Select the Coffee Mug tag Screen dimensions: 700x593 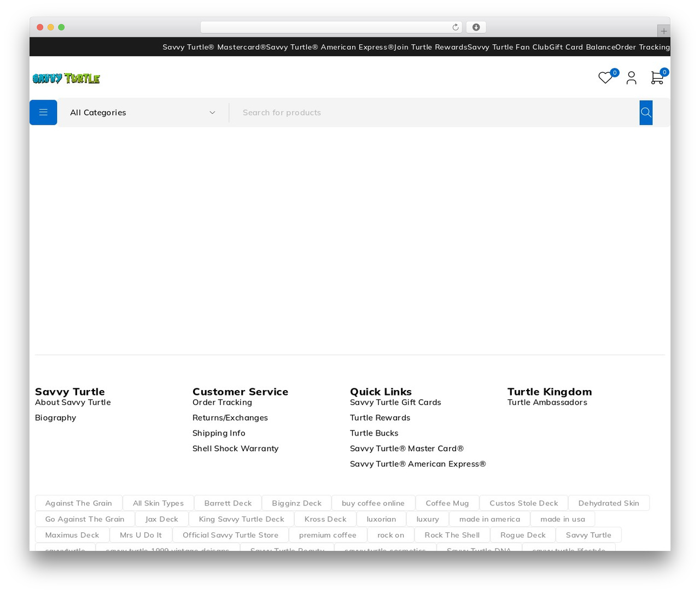447,503
